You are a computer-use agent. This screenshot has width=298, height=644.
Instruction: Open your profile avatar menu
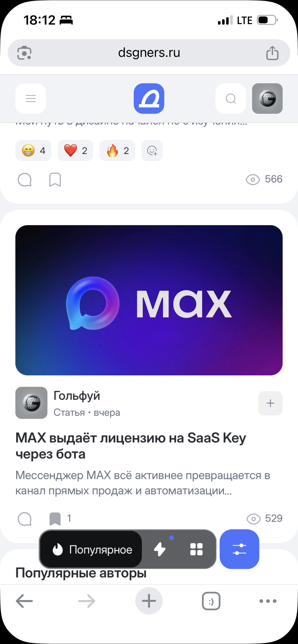pos(267,98)
